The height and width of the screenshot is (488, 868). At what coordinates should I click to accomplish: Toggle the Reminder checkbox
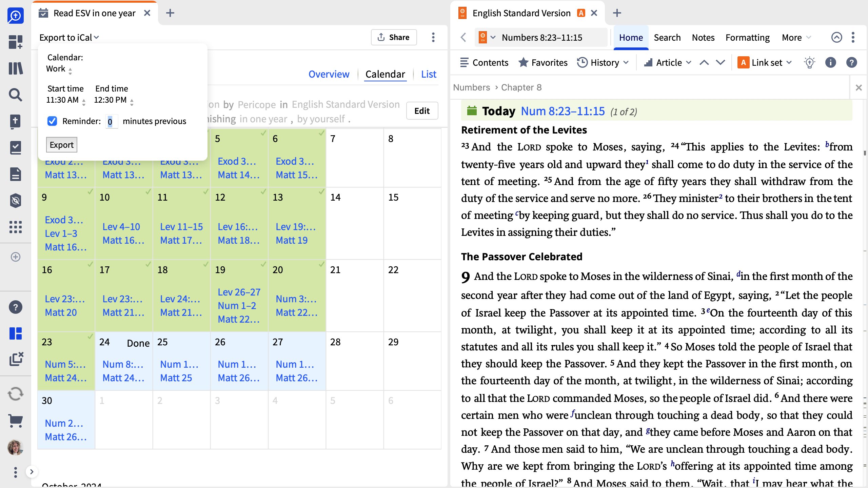[52, 121]
